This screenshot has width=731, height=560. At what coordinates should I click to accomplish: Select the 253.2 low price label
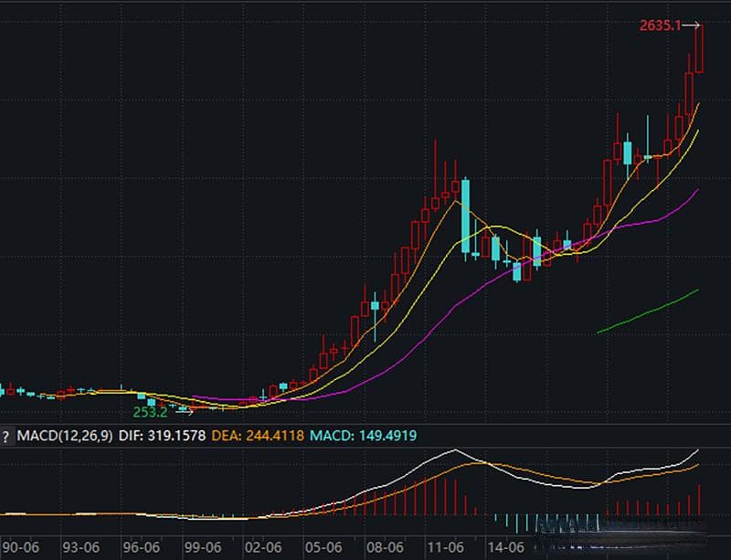(x=150, y=412)
